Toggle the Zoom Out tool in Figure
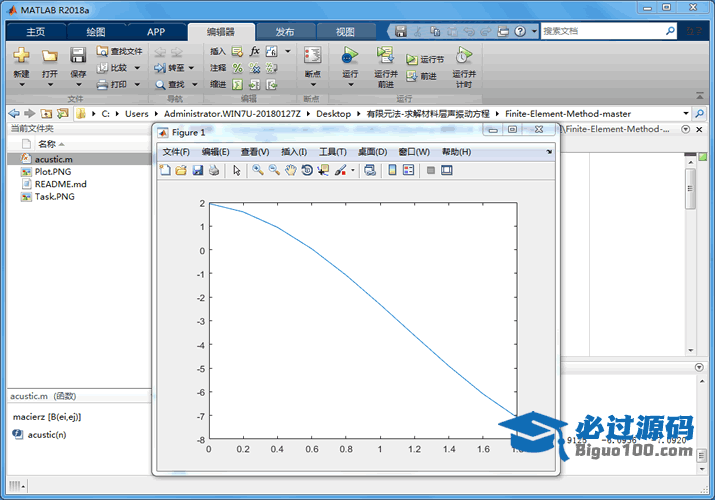Image resolution: width=715 pixels, height=500 pixels. point(274,170)
